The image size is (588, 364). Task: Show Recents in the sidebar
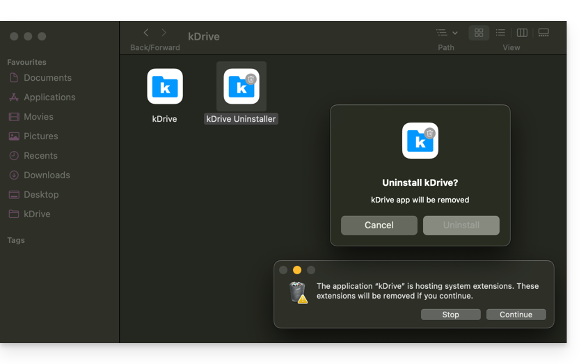coord(40,156)
